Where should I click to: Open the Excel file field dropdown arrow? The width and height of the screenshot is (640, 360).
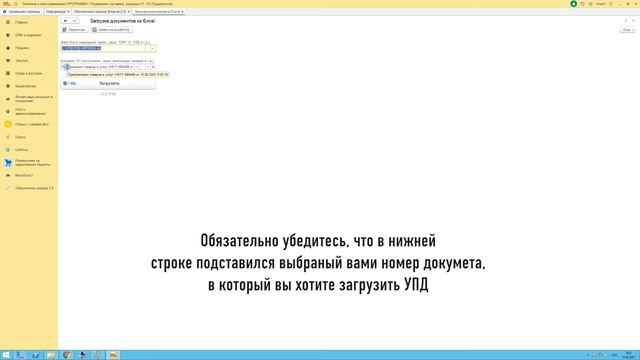coord(153,49)
